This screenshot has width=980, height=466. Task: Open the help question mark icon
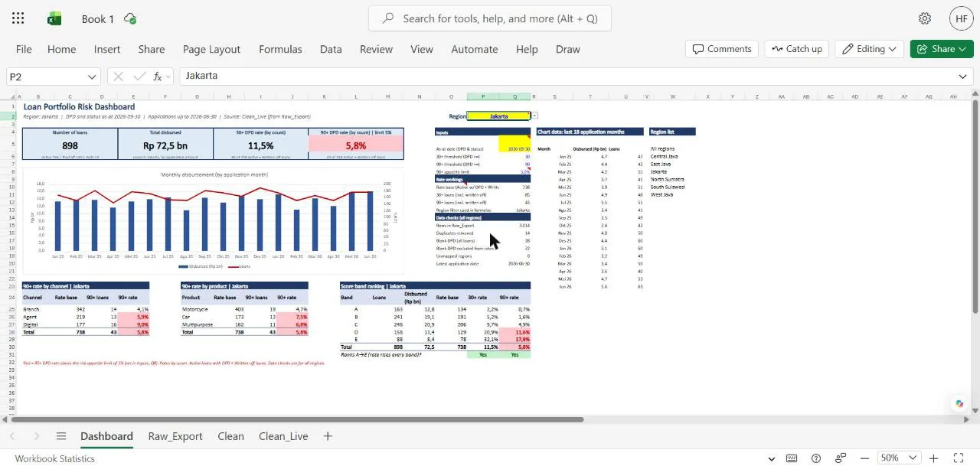[x=816, y=458]
